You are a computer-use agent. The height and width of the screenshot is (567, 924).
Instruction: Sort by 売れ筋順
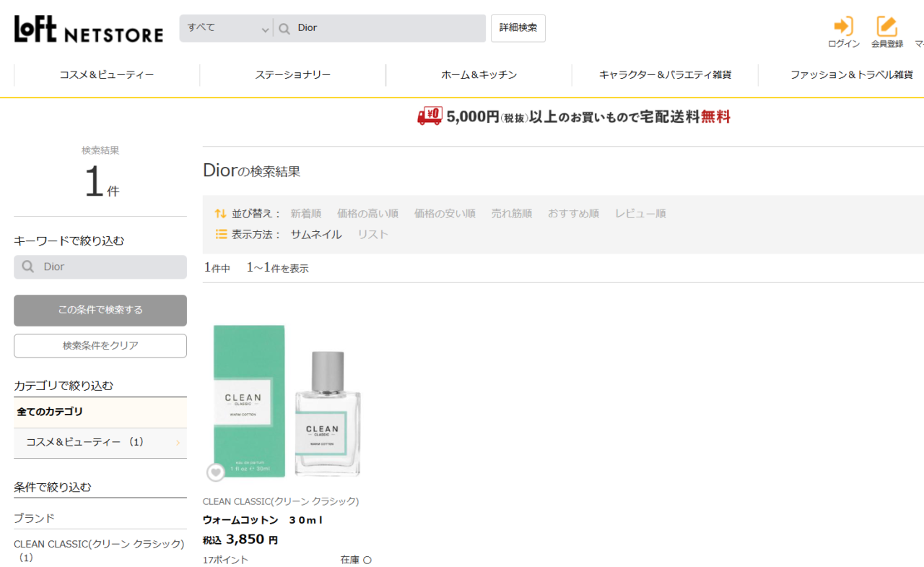[512, 214]
